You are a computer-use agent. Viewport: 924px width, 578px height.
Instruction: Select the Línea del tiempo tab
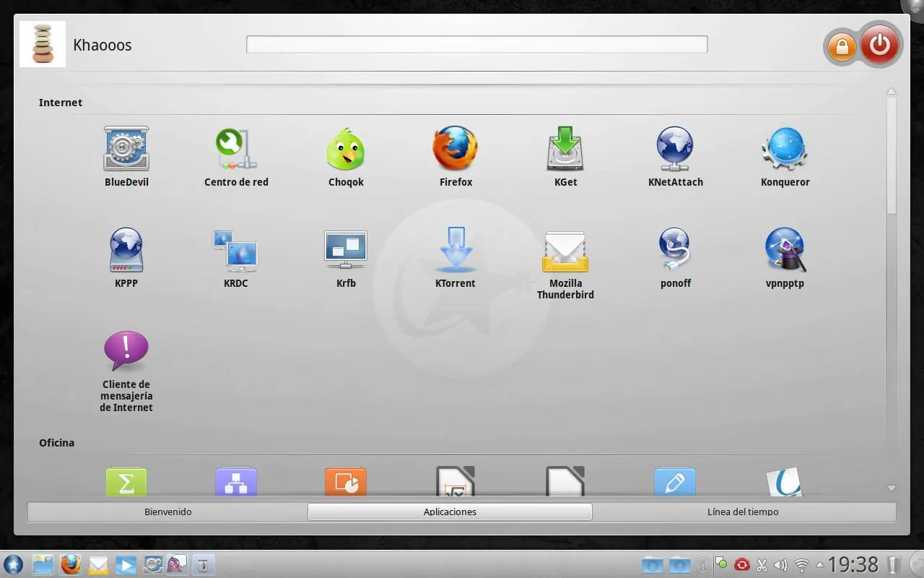point(744,512)
